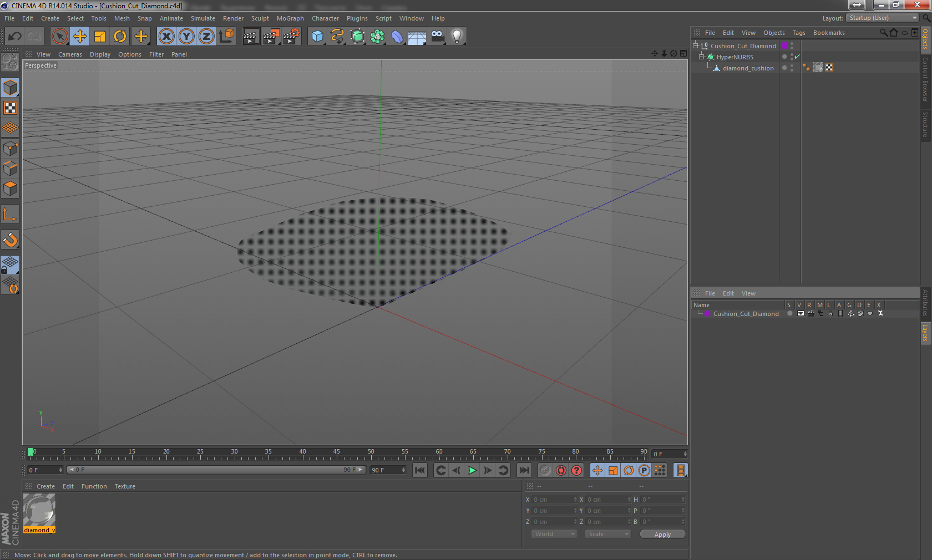Click the X position input field
This screenshot has height=560, width=932.
tap(555, 500)
